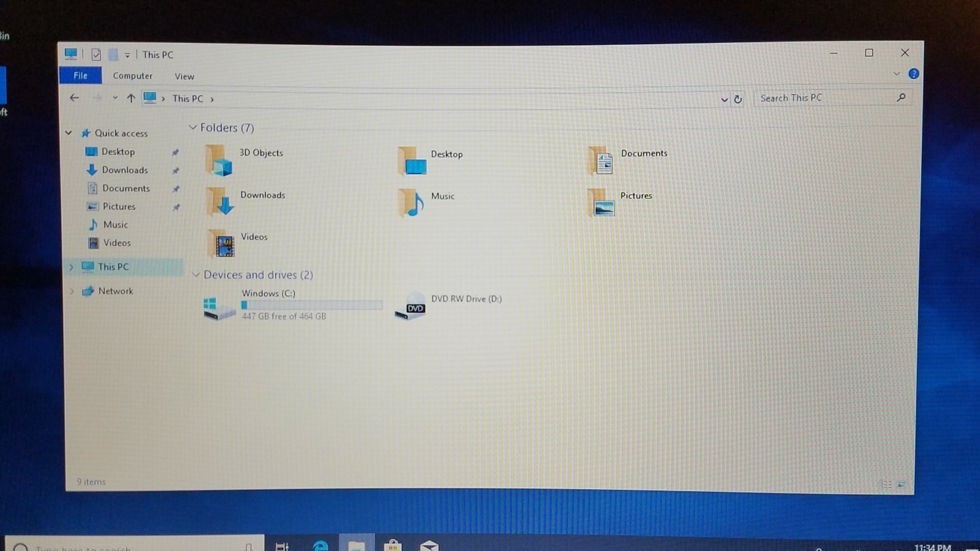The width and height of the screenshot is (980, 551).
Task: Expand the Network tree node
Action: (x=72, y=291)
